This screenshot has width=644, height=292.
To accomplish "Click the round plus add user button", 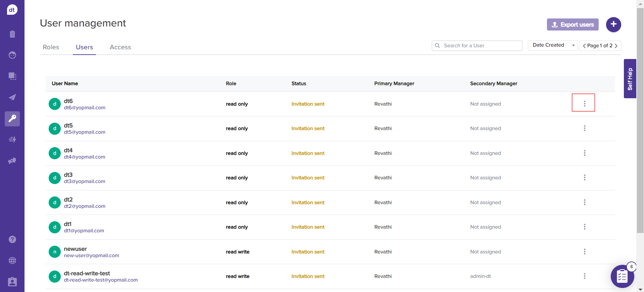I will coord(613,24).
